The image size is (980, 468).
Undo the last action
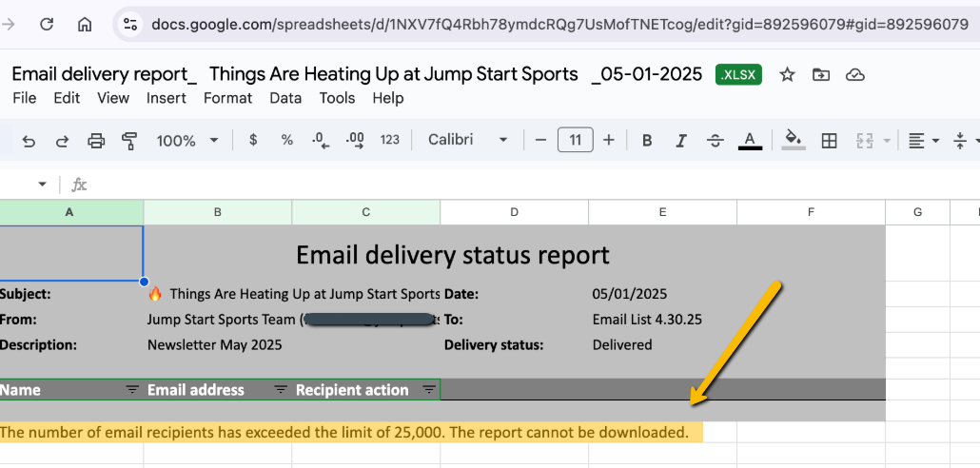pos(29,141)
